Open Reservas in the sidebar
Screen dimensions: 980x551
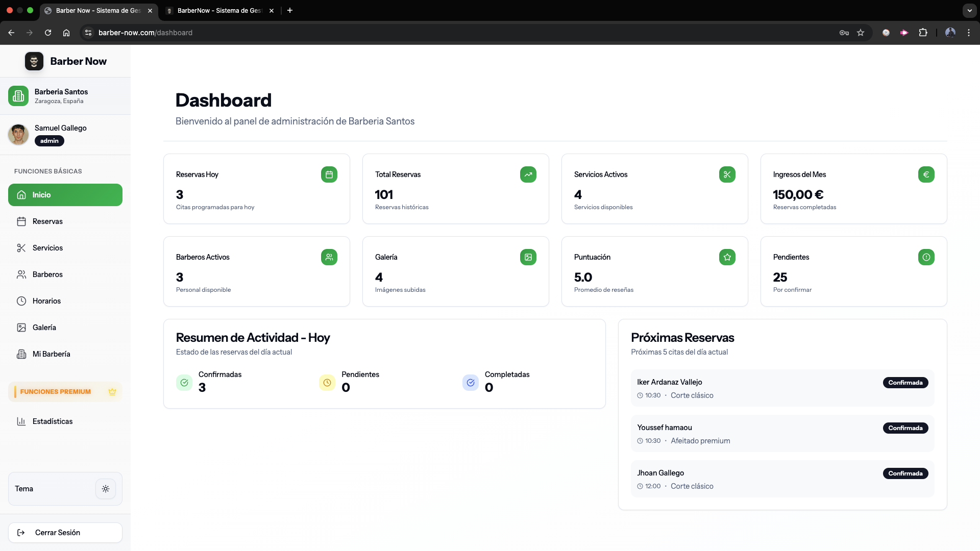click(47, 221)
